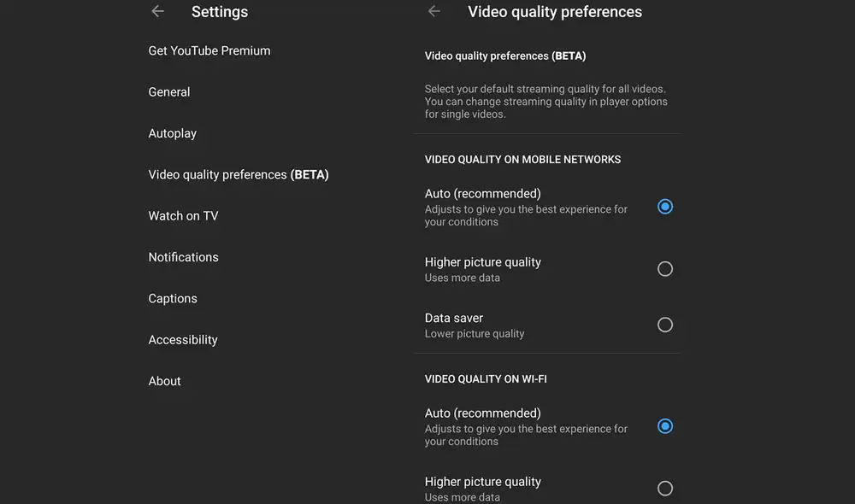Open the Accessibility settings
The height and width of the screenshot is (504, 855).
(x=182, y=339)
